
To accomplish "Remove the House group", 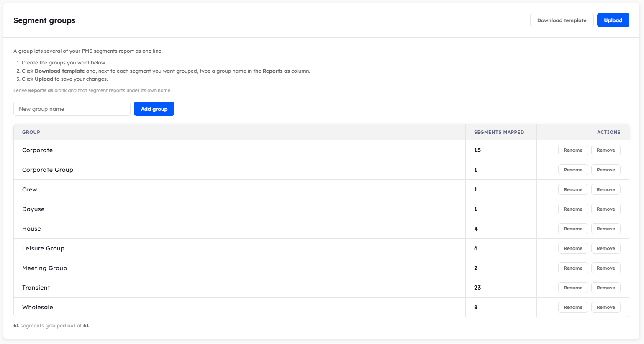I will click(606, 229).
